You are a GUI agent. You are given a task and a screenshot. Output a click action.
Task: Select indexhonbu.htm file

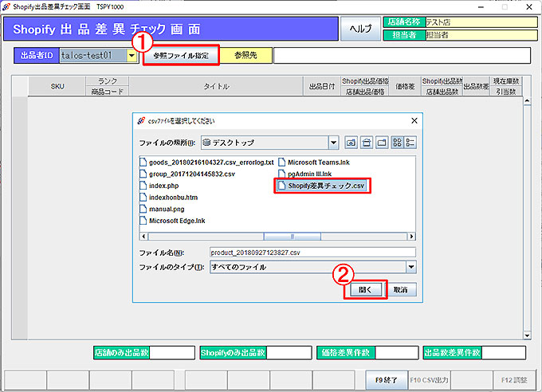click(169, 198)
